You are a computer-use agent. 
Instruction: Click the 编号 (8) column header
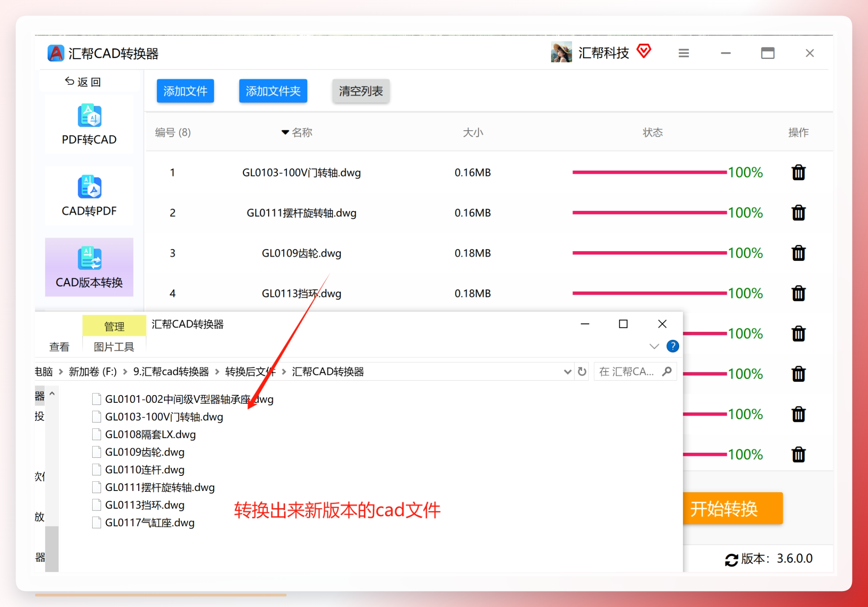click(x=173, y=132)
